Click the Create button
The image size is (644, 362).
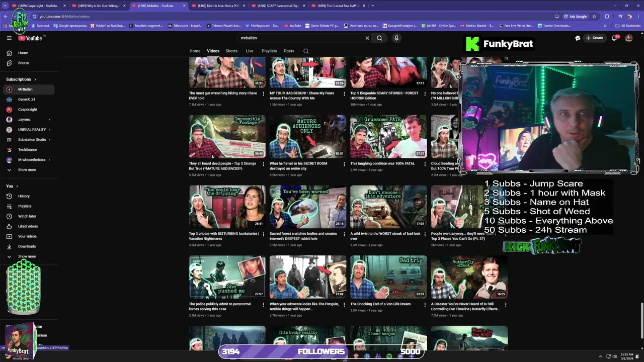click(594, 38)
